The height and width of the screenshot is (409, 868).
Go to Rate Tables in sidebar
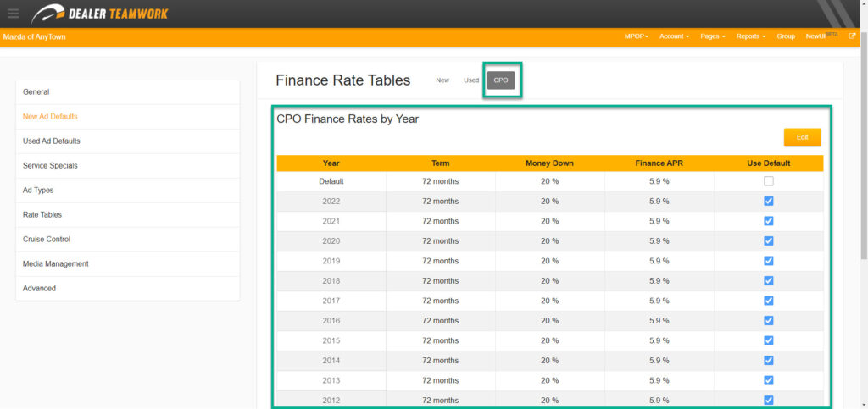pyautogui.click(x=42, y=215)
